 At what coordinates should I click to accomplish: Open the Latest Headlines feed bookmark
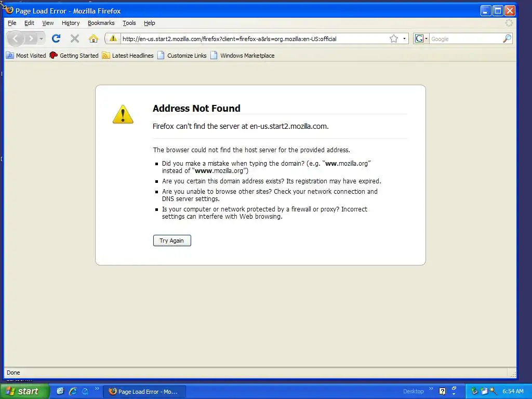(x=128, y=55)
